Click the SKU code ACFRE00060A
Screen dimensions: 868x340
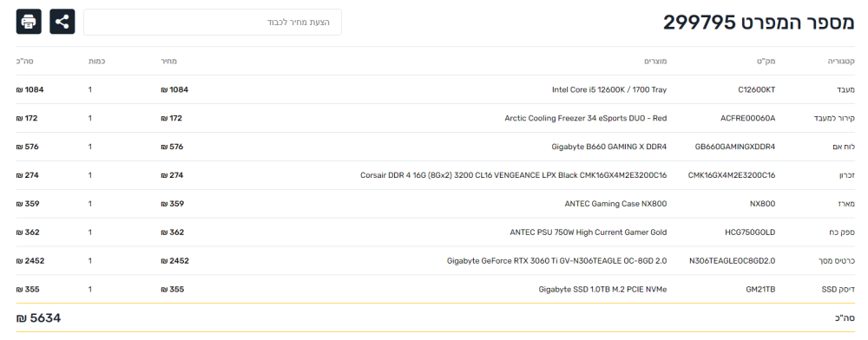tap(750, 118)
